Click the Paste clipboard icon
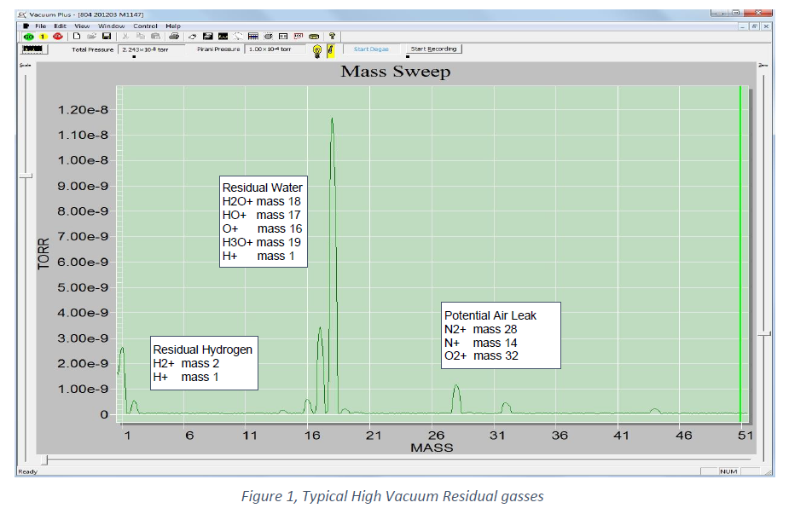 point(155,37)
